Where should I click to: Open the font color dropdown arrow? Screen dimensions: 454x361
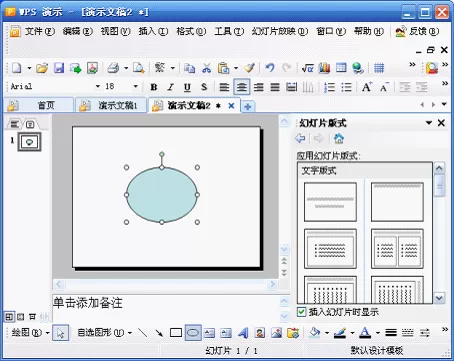click(378, 333)
